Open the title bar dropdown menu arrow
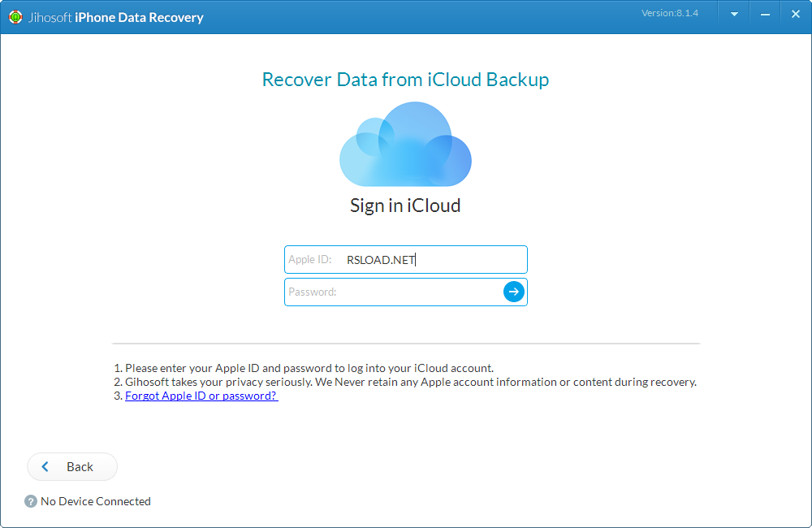812x528 pixels. click(734, 15)
